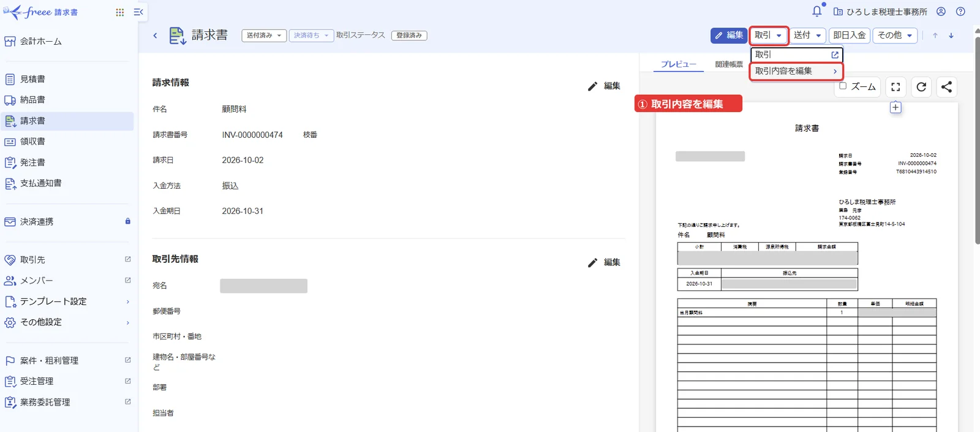Viewport: 980px width, 432px height.
Task: Switch to 関連帳票 tab
Action: [729, 64]
